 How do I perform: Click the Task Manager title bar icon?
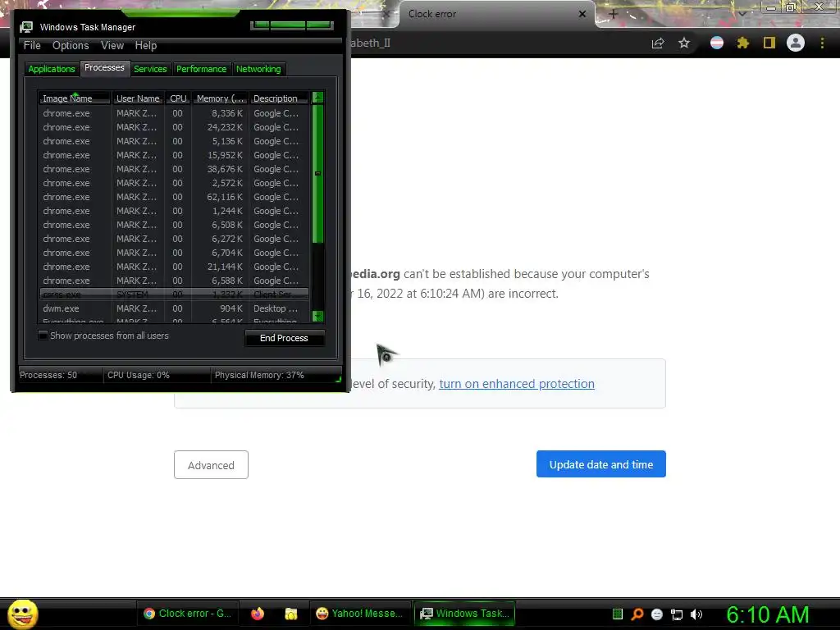click(26, 27)
